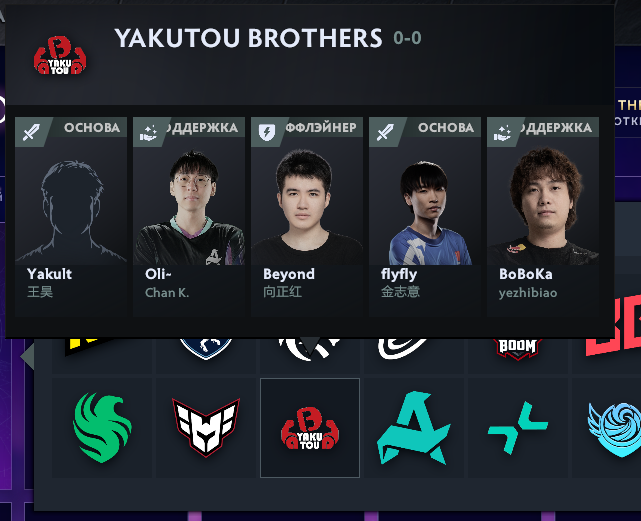Choose the teal Nigma Galaxy logo tile
Viewport: 641px width, 521px height.
[x=518, y=428]
